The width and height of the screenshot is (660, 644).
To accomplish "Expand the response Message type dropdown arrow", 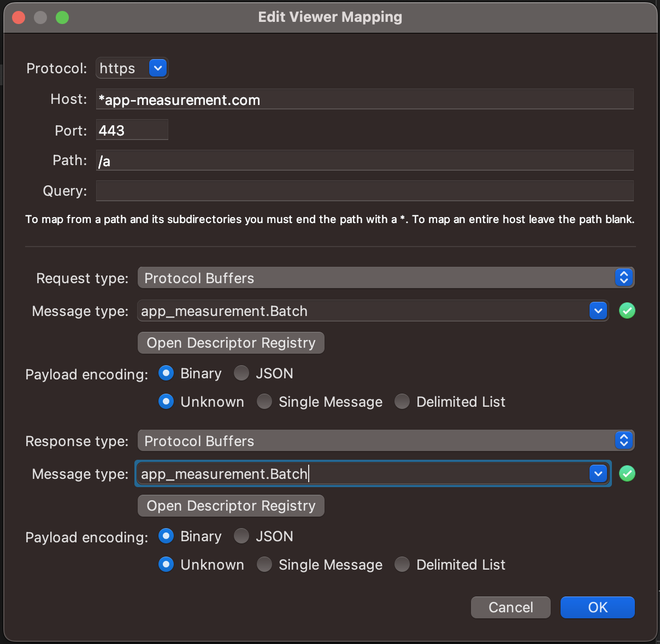I will click(x=598, y=473).
